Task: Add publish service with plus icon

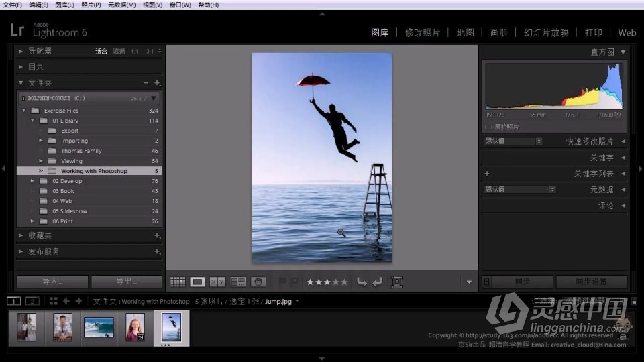Action: (157, 251)
